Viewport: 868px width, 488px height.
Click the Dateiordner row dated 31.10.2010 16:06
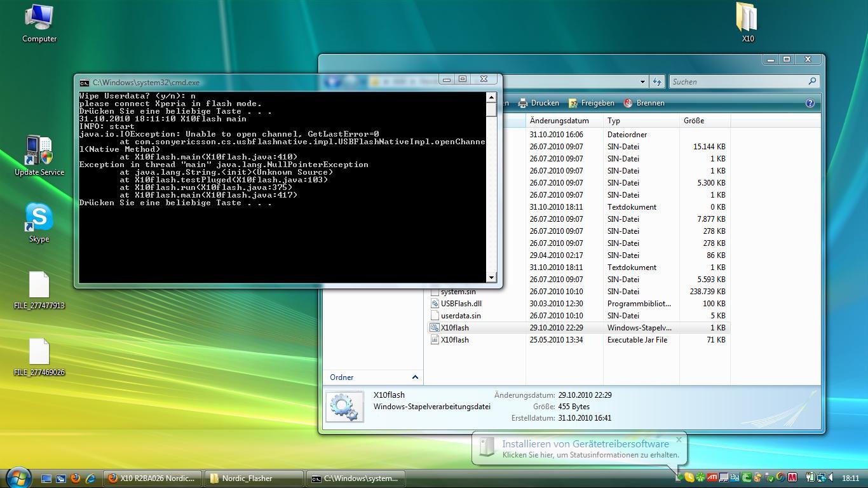pyautogui.click(x=628, y=135)
